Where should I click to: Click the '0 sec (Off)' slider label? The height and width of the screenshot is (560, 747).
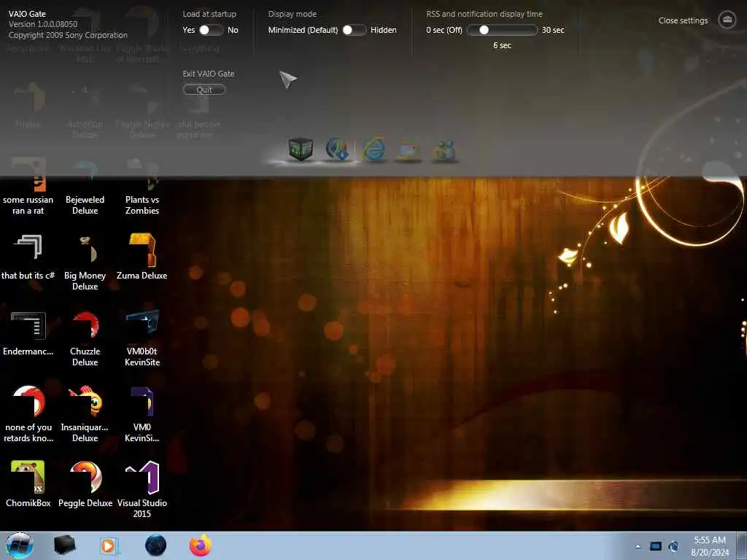444,30
